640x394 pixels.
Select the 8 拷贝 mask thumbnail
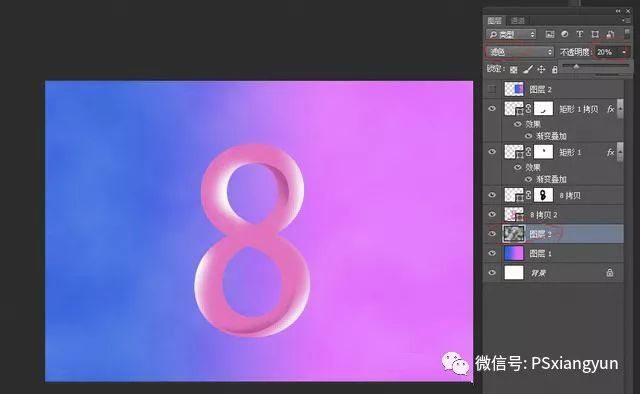tap(543, 195)
